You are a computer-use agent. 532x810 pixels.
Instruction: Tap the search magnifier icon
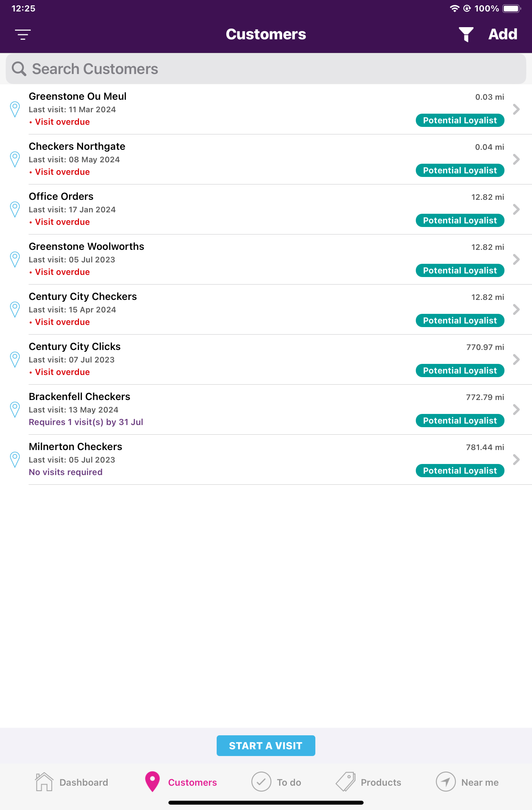19,69
